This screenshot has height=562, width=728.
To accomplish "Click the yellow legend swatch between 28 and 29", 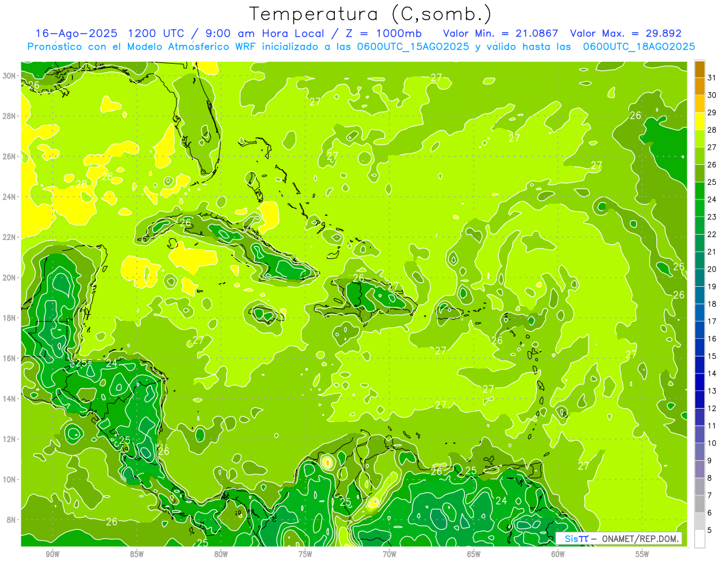I will tap(699, 121).
